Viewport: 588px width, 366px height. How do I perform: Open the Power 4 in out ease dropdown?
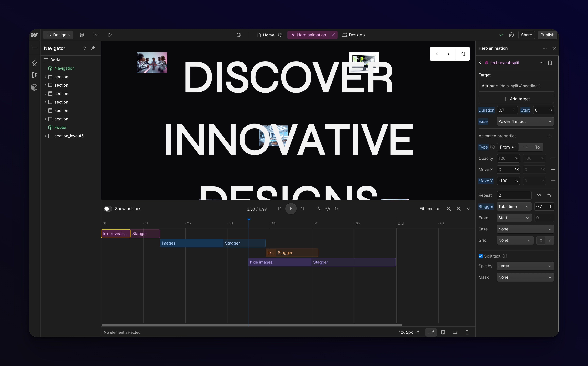pos(525,121)
